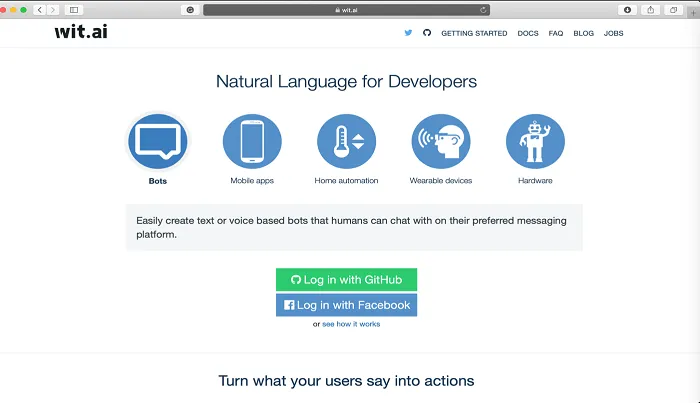Screen dimensions: 700x403
Task: Open the Docs menu item
Action: click(x=528, y=33)
